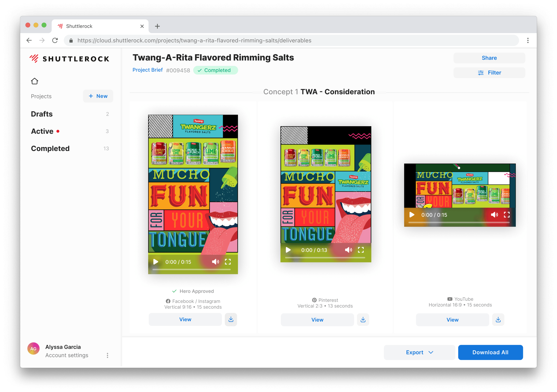The width and height of the screenshot is (557, 392).
Task: Close the Shuttlerock browser tab
Action: tap(142, 26)
